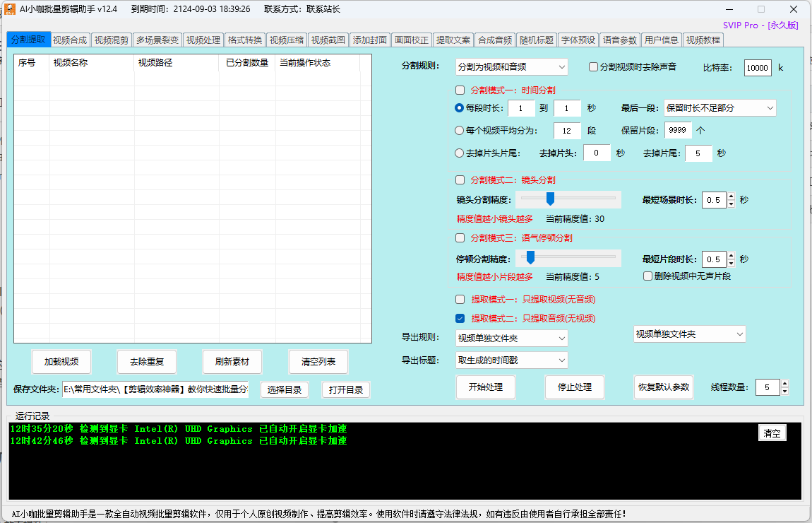
Task: Open the 视频截图 tab
Action: tap(328, 40)
